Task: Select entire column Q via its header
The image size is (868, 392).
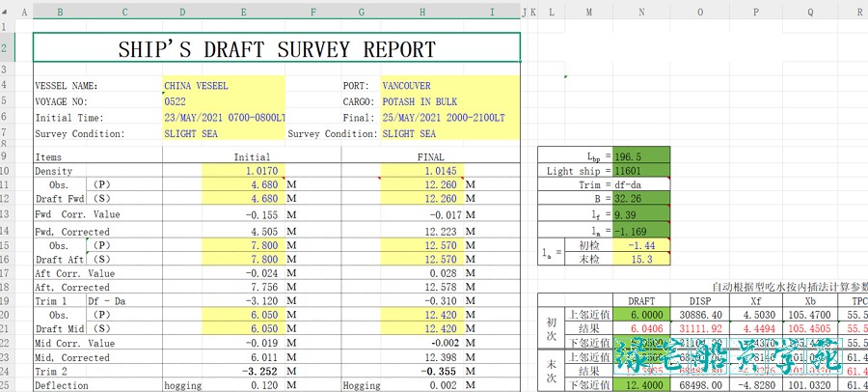Action: pyautogui.click(x=810, y=12)
